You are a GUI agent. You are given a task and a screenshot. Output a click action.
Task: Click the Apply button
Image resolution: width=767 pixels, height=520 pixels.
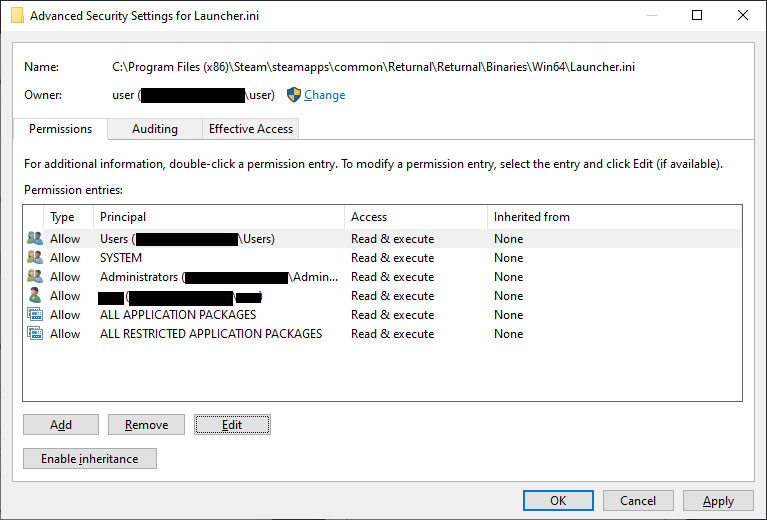click(718, 501)
